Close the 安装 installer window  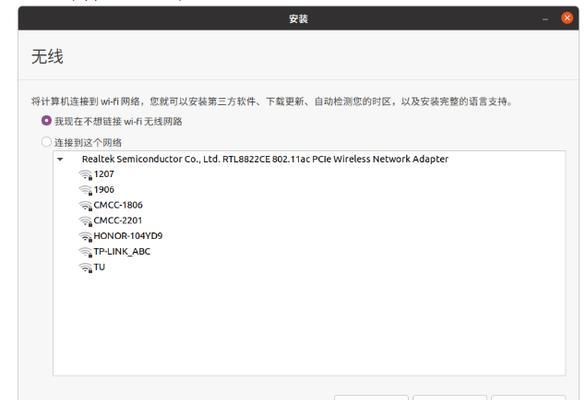tap(567, 18)
